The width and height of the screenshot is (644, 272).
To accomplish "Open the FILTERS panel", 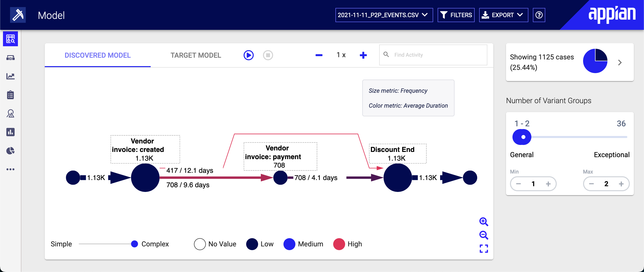I will (456, 15).
